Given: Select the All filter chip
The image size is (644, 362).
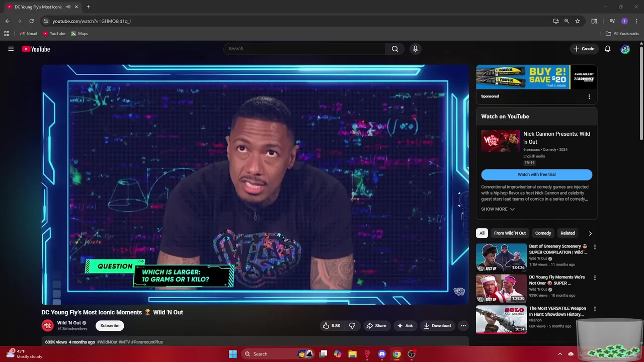Looking at the screenshot, I should click(x=482, y=233).
